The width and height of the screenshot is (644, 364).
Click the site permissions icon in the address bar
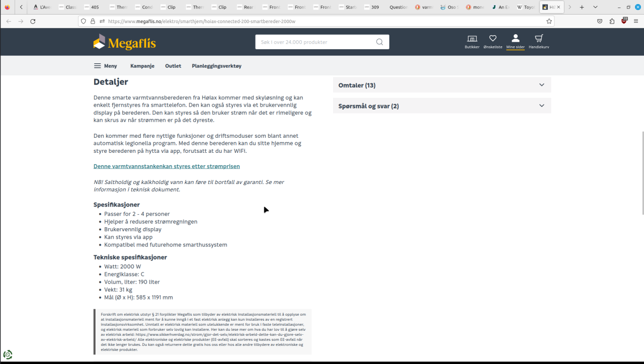(102, 21)
